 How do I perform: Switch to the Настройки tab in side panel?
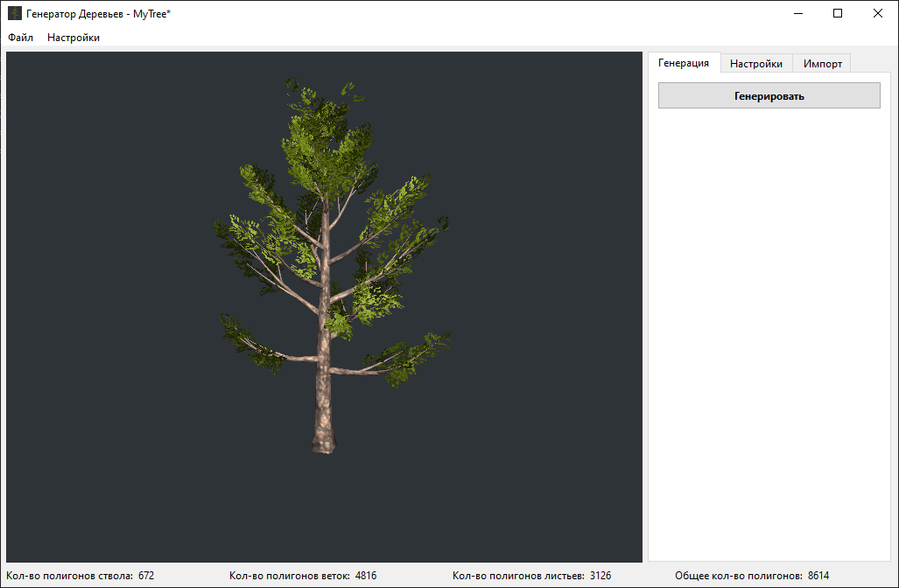[756, 64]
